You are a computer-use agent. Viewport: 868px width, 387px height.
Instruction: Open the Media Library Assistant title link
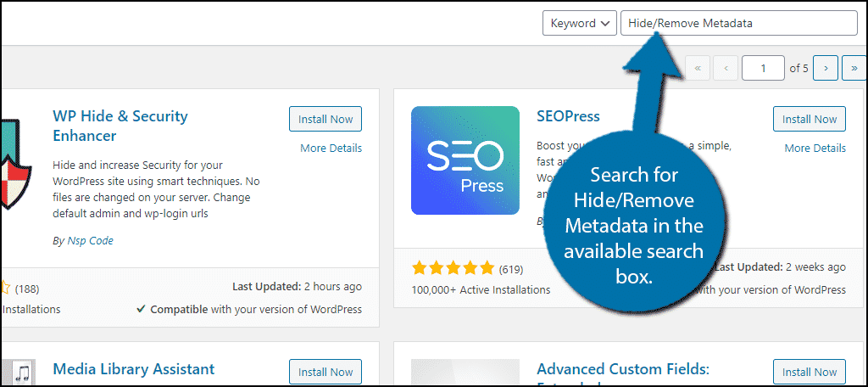point(133,368)
